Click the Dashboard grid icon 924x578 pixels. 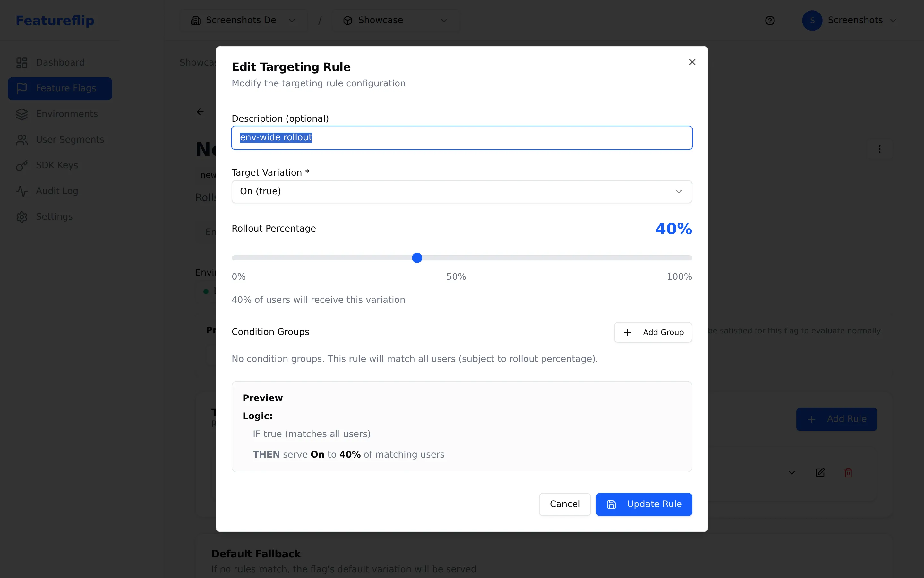point(22,63)
